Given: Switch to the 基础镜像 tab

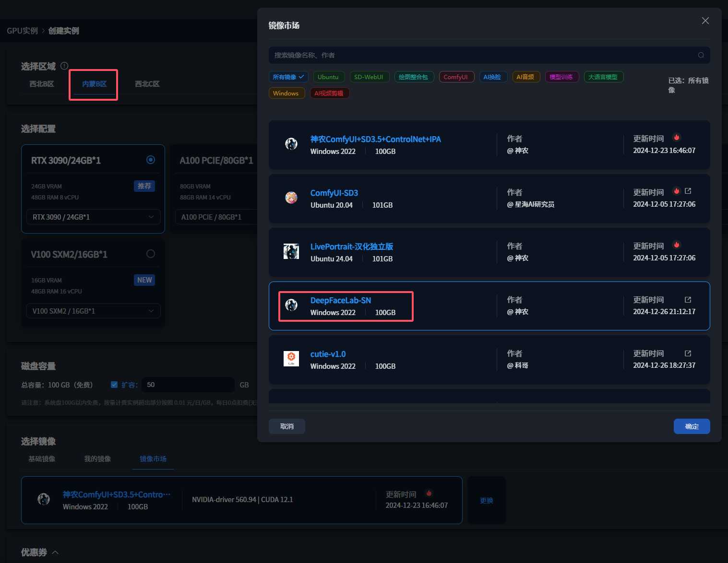Looking at the screenshot, I should point(42,459).
